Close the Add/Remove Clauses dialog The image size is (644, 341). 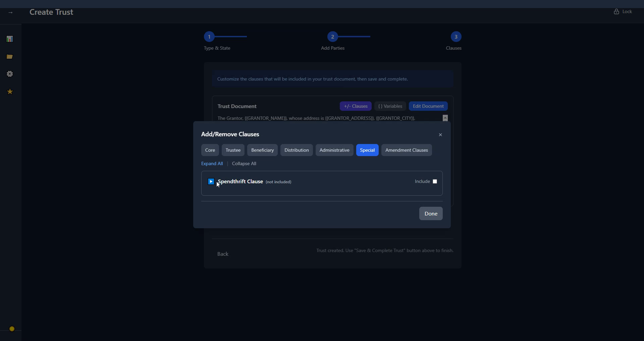(x=440, y=135)
